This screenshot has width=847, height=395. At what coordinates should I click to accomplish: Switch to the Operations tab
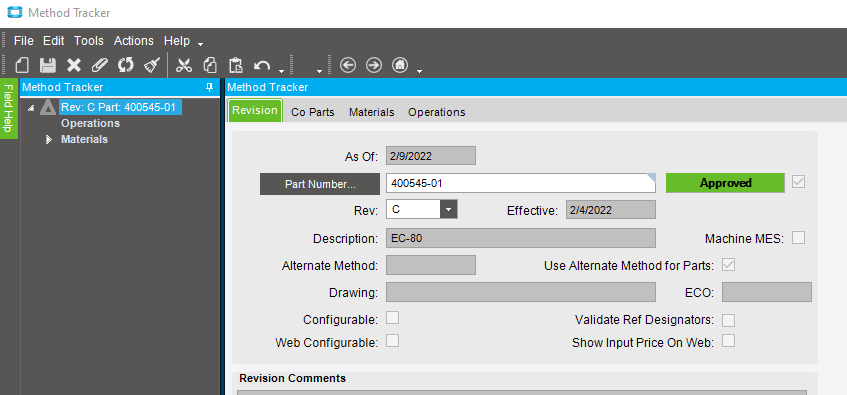[x=436, y=112]
